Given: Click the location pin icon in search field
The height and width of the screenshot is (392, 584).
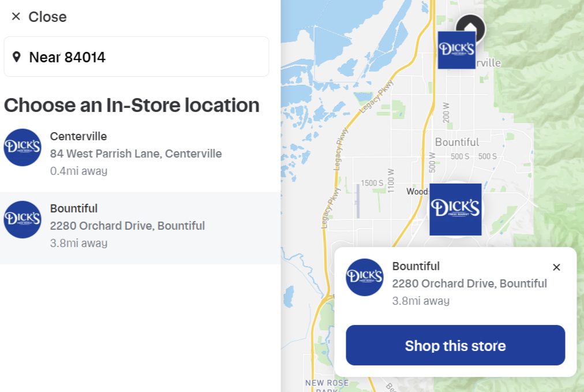Looking at the screenshot, I should click(x=17, y=57).
